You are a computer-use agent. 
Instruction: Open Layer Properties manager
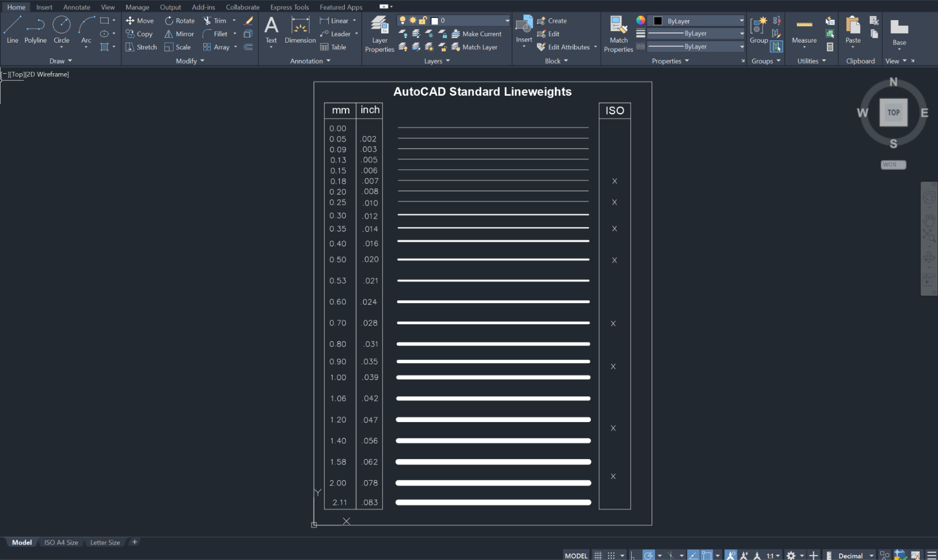[x=380, y=34]
